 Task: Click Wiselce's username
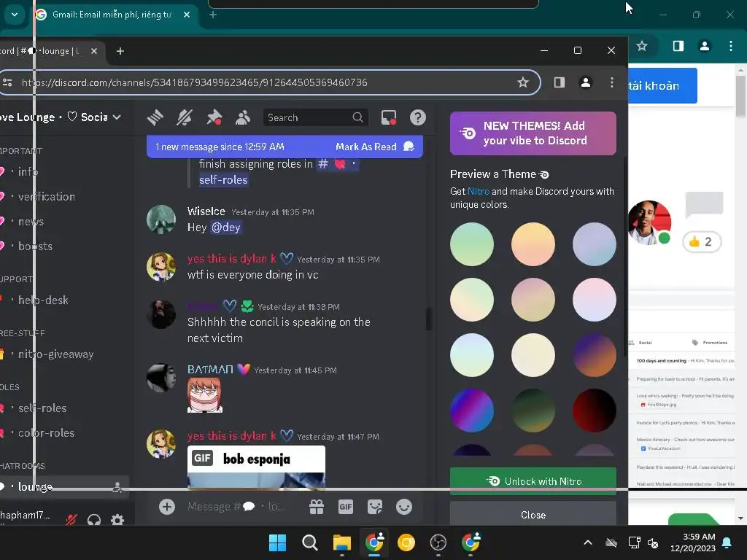[x=206, y=211]
